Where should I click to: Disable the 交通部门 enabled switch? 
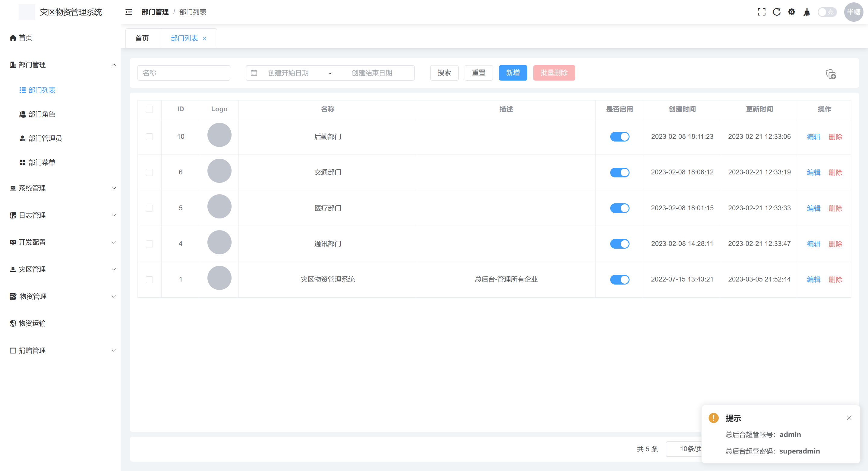click(x=620, y=172)
